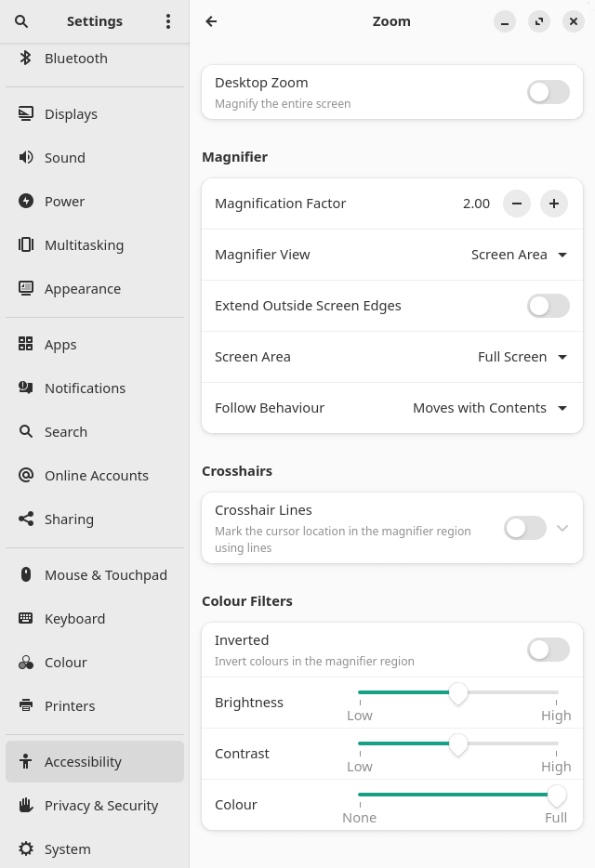Click the Appearance icon
Viewport: 595px width, 868px height.
(25, 288)
